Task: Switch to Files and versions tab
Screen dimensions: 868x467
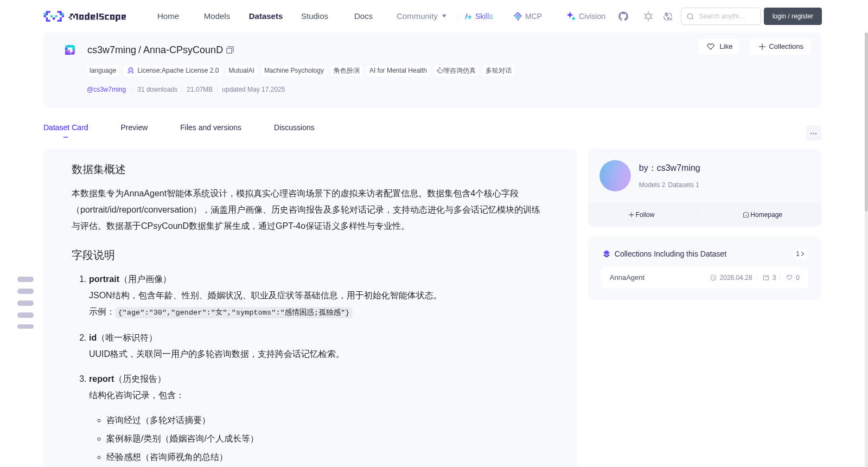Action: coord(210,127)
